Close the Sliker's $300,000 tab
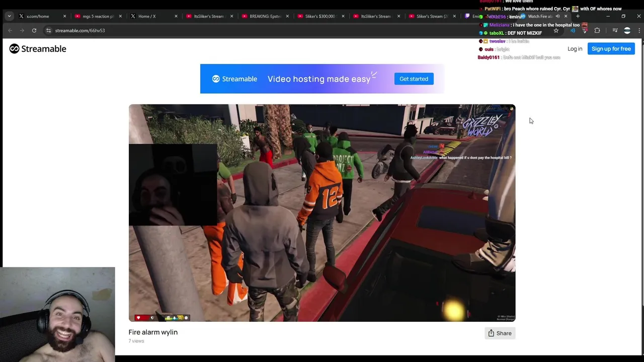Screen dimensions: 644x362 pos(343,16)
